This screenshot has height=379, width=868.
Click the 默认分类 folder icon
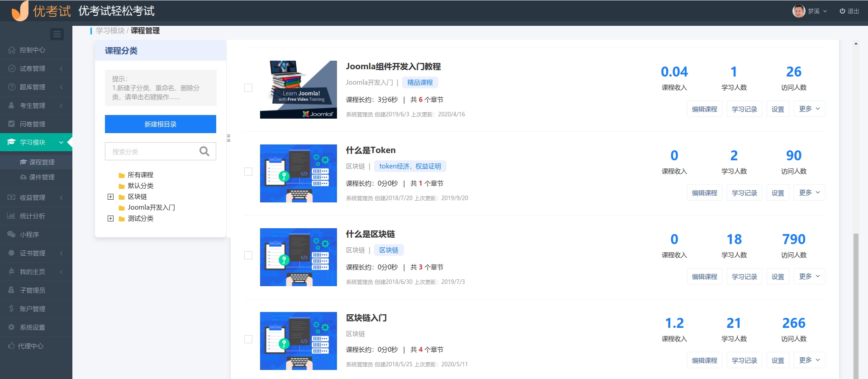(x=121, y=186)
